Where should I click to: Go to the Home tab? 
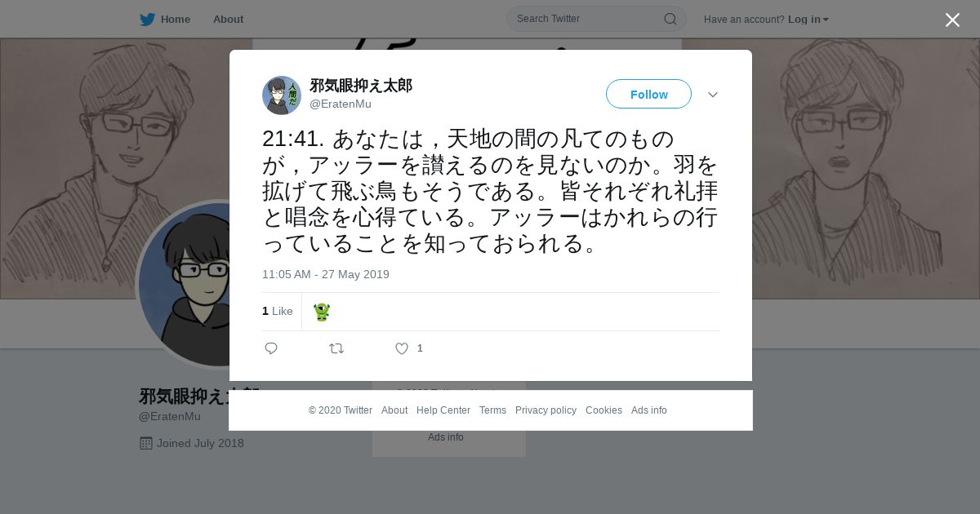(x=176, y=19)
